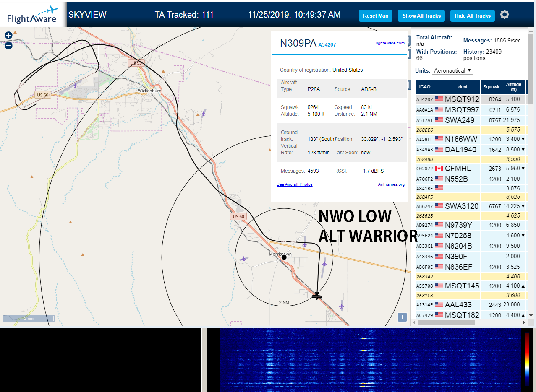This screenshot has width=536, height=392.
Task: Click the table scroll down arrow
Action: (x=531, y=315)
